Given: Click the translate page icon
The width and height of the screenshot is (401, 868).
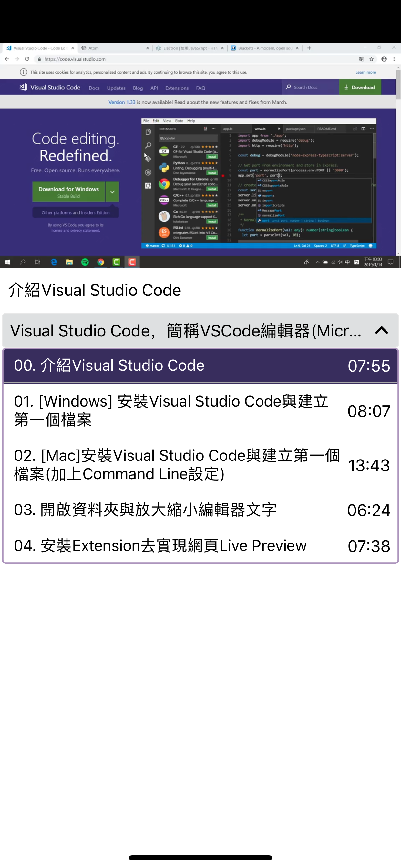Looking at the screenshot, I should tap(361, 59).
